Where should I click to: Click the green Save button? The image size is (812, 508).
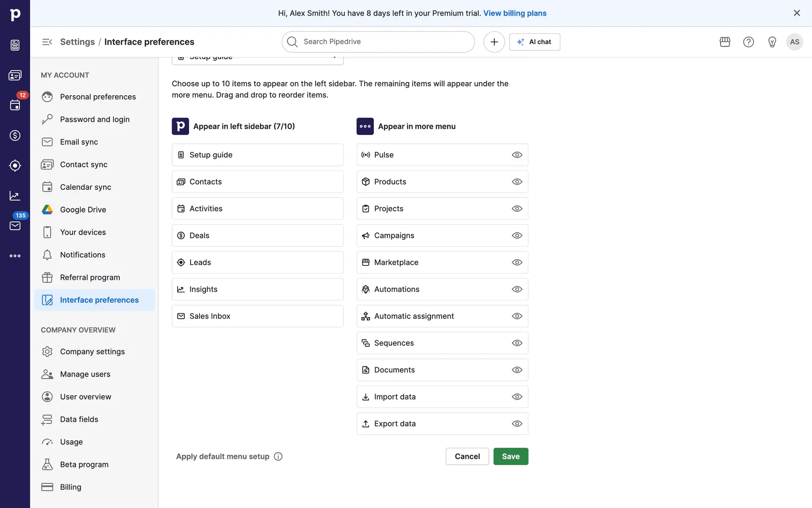click(510, 456)
